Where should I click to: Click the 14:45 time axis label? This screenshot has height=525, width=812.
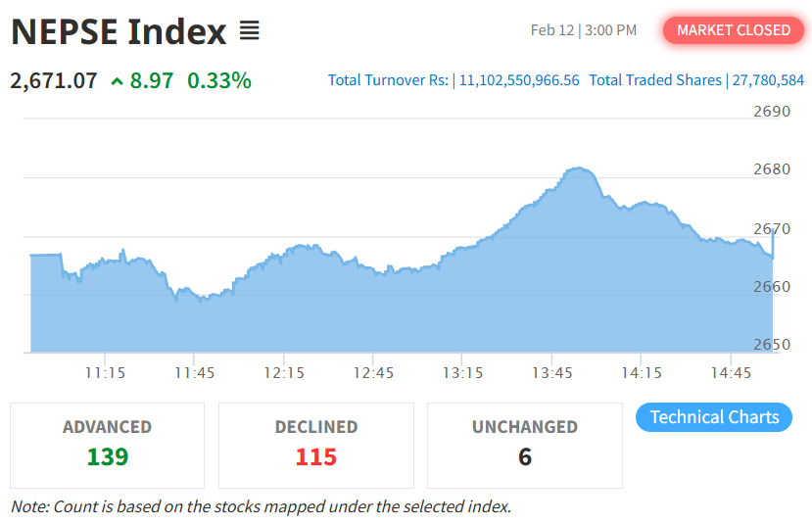click(x=731, y=373)
